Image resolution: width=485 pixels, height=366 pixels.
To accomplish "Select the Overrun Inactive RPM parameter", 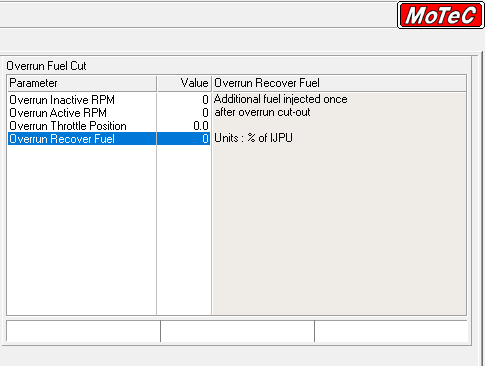I will click(62, 100).
